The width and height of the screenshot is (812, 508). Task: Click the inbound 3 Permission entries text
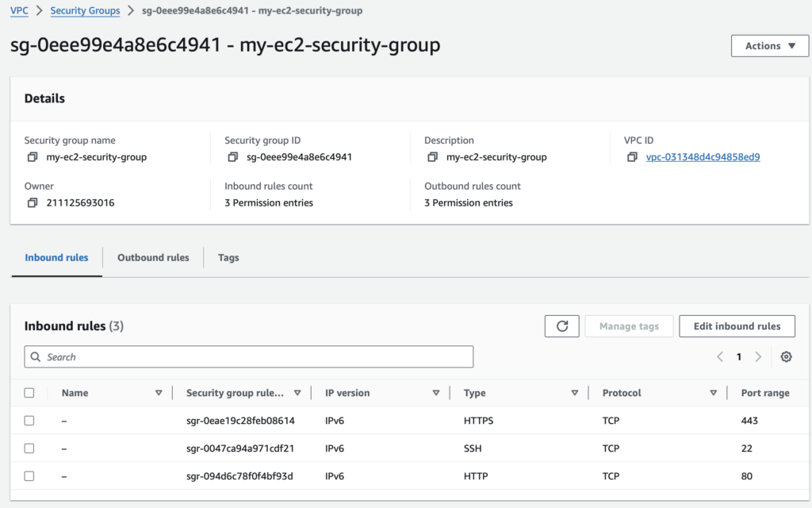[x=269, y=202]
